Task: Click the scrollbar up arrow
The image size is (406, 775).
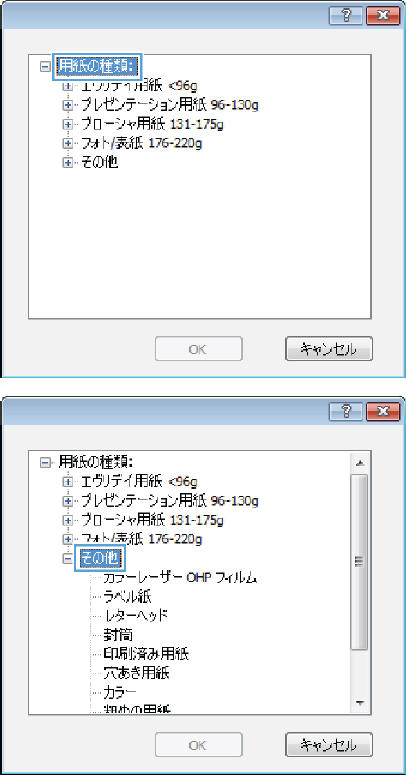Action: 360,463
